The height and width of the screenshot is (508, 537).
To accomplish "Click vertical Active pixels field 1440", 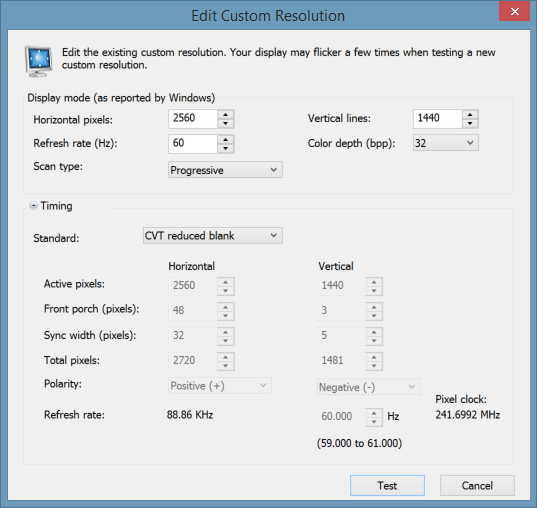I will [342, 286].
